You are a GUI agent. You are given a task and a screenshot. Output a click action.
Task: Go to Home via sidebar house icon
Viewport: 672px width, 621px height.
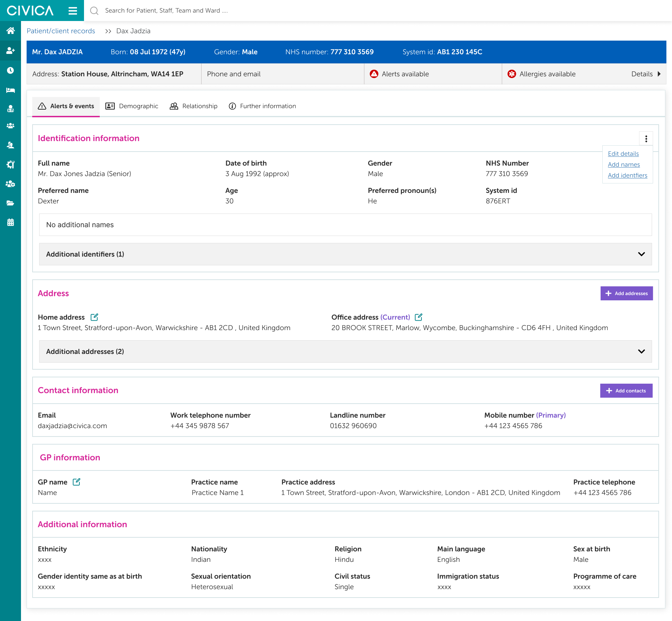(10, 31)
